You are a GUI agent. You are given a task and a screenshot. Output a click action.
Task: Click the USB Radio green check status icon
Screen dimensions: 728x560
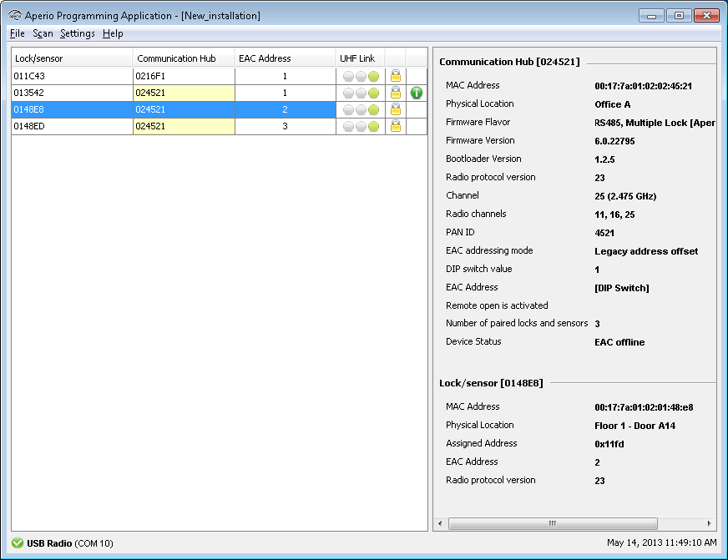pos(18,542)
